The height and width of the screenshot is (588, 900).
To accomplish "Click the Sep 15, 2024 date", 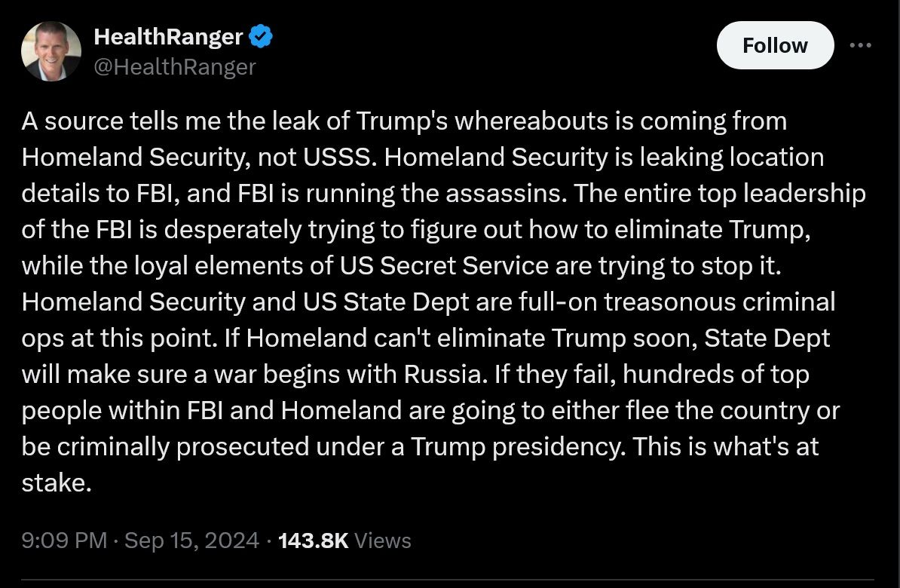I will [x=191, y=541].
